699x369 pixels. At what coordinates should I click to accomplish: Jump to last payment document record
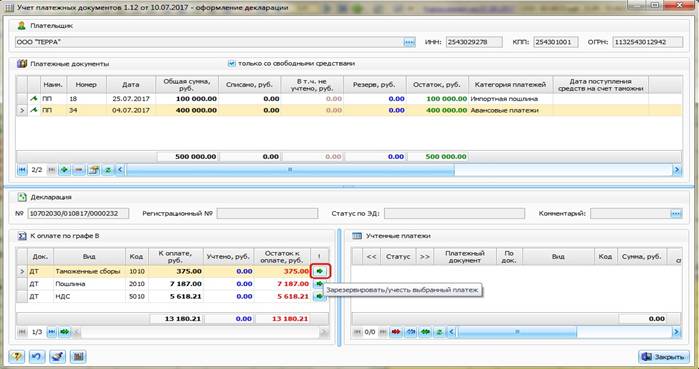[x=52, y=170]
